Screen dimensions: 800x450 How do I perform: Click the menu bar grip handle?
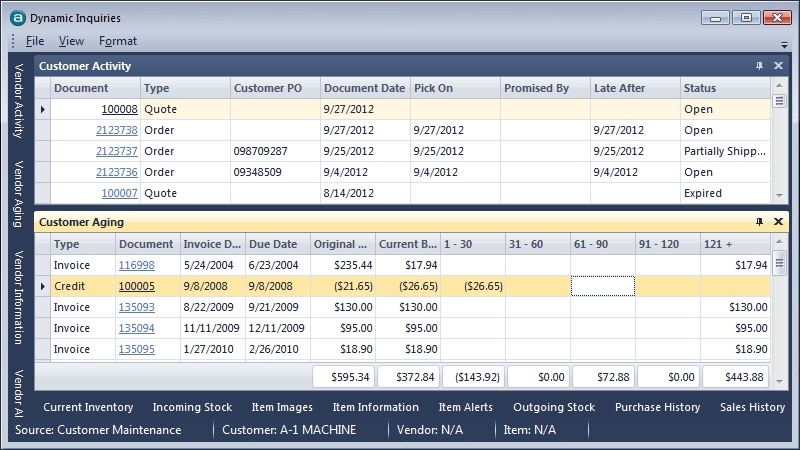tap(13, 41)
